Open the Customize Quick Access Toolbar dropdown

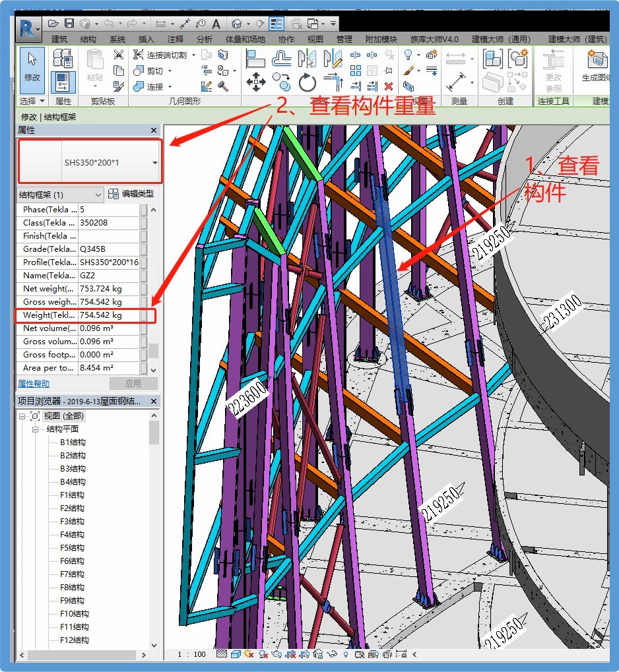coord(333,24)
